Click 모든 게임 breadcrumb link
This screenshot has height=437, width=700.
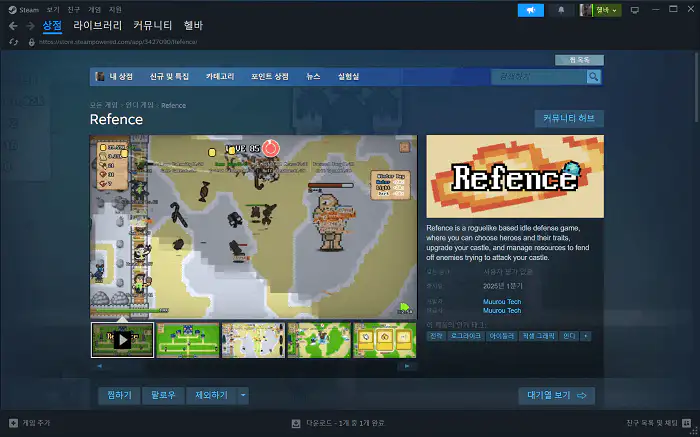(104, 105)
